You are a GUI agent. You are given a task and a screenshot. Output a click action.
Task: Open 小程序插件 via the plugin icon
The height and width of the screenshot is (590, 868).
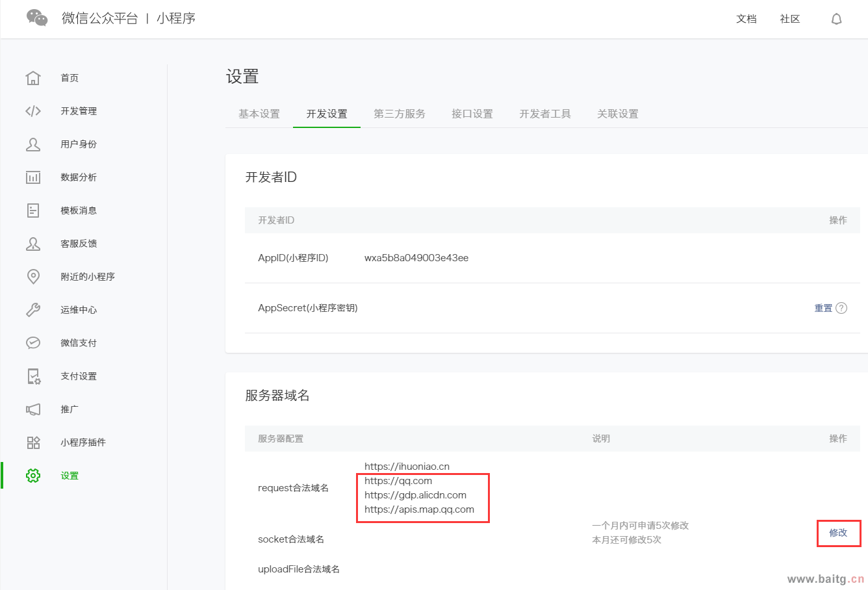(33, 442)
